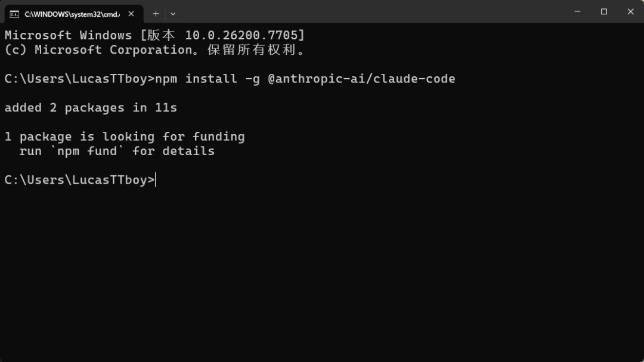Click the -g flag in the npm command
This screenshot has width=644, height=362.
tap(252, 79)
